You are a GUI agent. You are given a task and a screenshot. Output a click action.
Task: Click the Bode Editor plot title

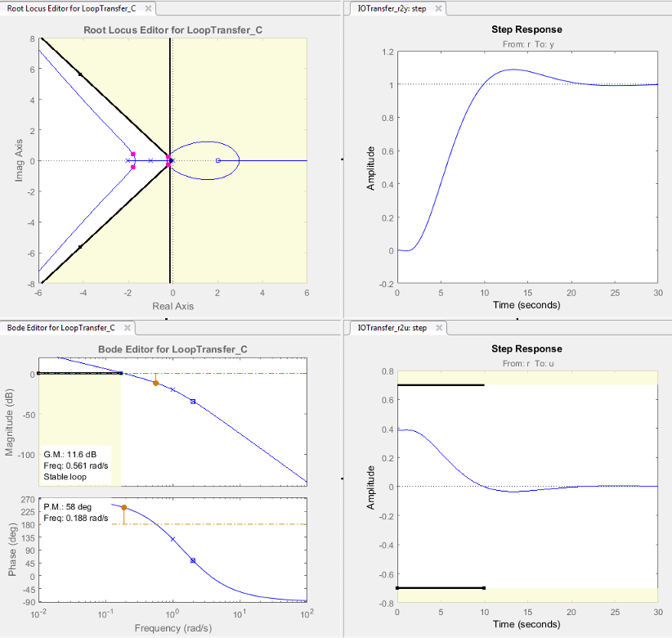point(172,349)
